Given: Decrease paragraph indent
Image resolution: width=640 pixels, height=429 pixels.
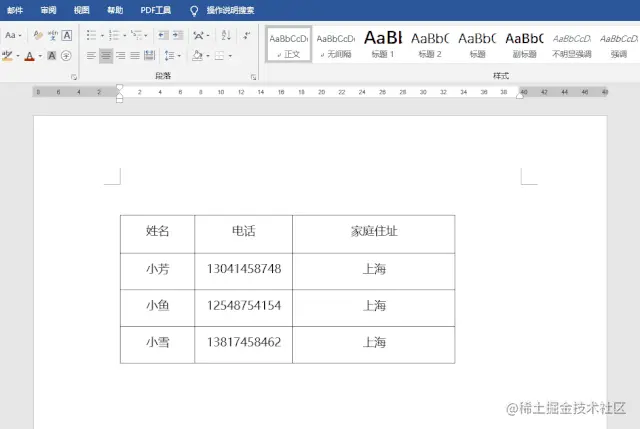Looking at the screenshot, I should (163, 35).
